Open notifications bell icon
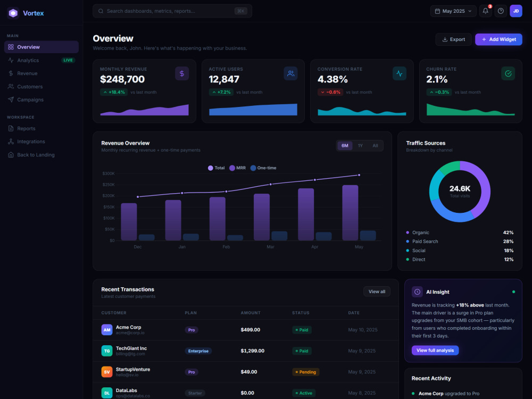This screenshot has height=399, width=532. coord(486,11)
